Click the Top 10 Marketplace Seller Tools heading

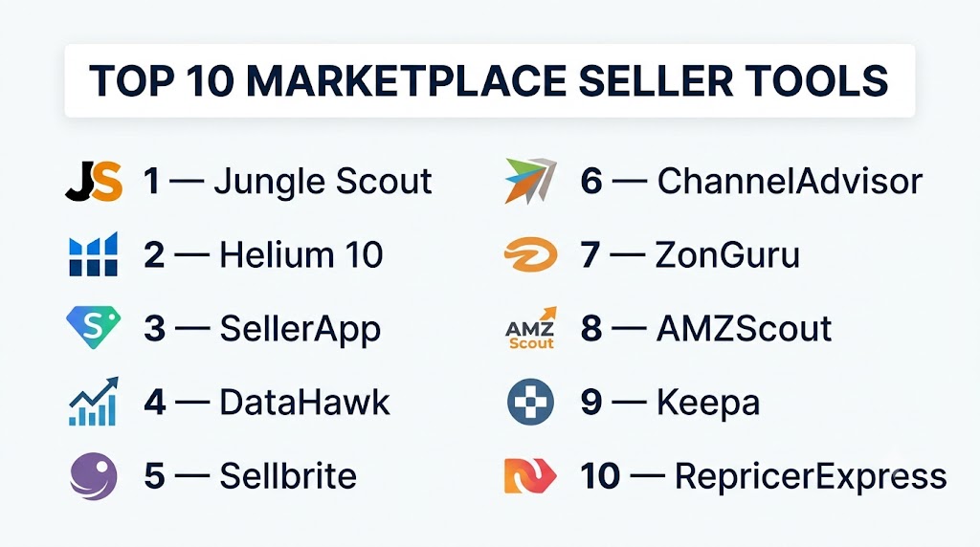pos(489,80)
